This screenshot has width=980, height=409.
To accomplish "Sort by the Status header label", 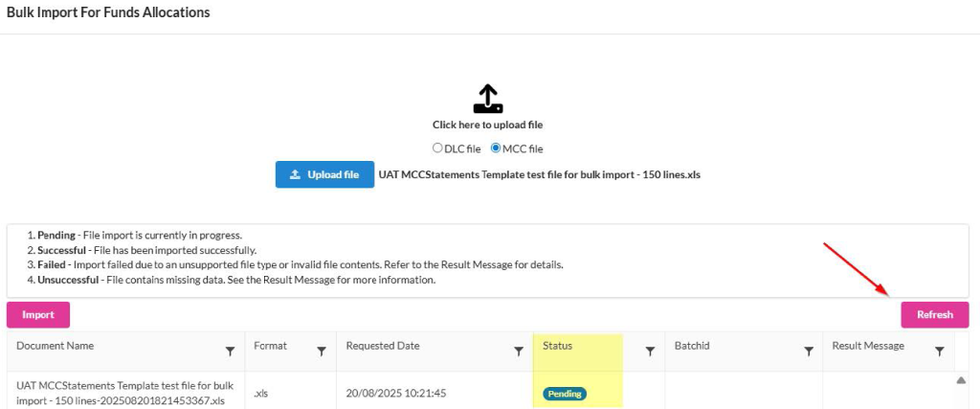I will click(557, 346).
